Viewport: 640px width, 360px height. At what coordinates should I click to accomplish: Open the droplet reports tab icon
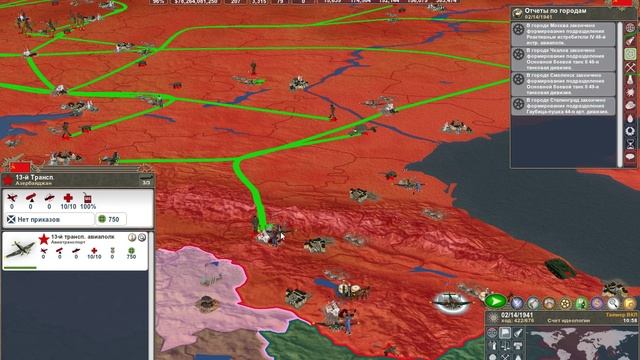pyautogui.click(x=631, y=118)
